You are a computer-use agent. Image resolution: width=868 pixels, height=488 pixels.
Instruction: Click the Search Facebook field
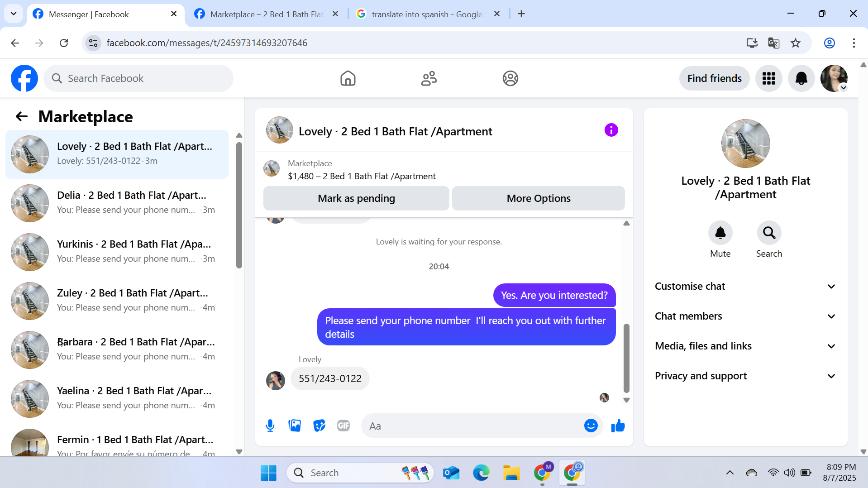[x=138, y=78]
